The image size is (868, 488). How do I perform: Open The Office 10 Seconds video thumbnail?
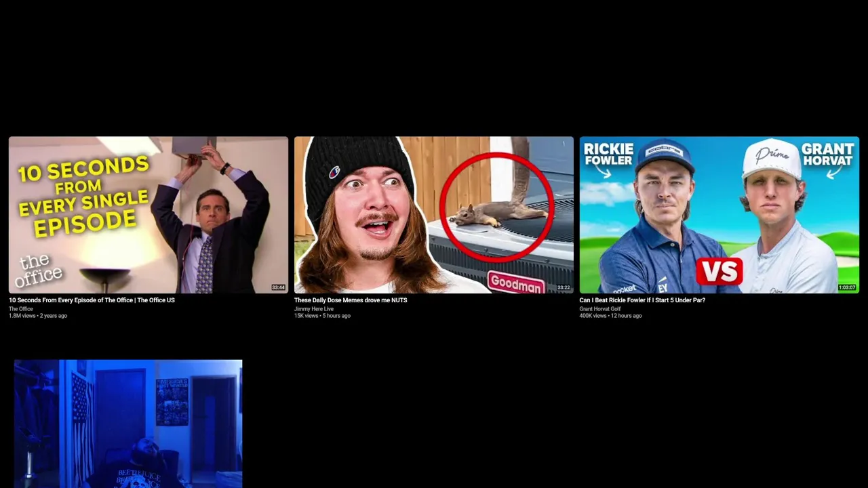coord(149,215)
